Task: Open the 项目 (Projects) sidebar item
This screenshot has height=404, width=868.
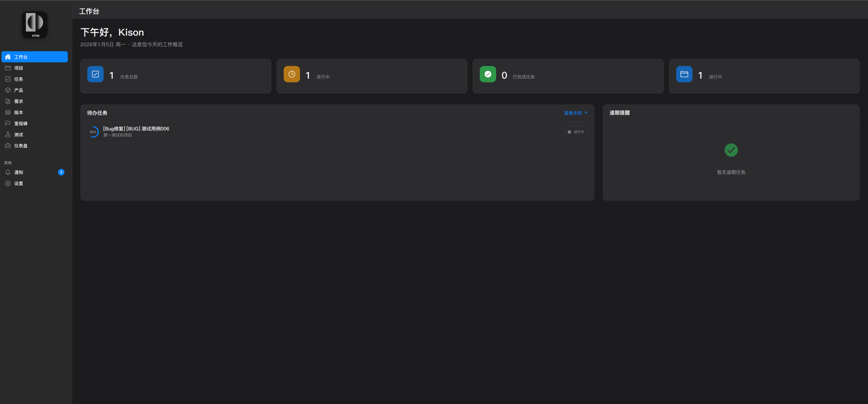Action: (19, 68)
